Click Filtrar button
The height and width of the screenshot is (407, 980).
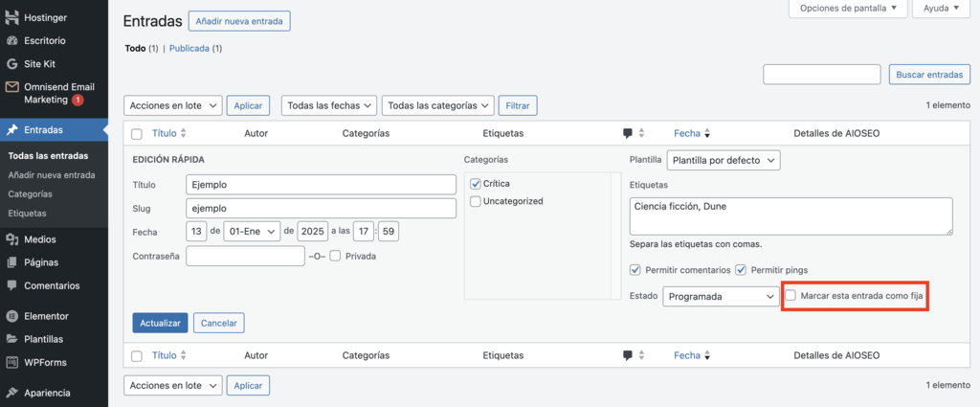[518, 105]
